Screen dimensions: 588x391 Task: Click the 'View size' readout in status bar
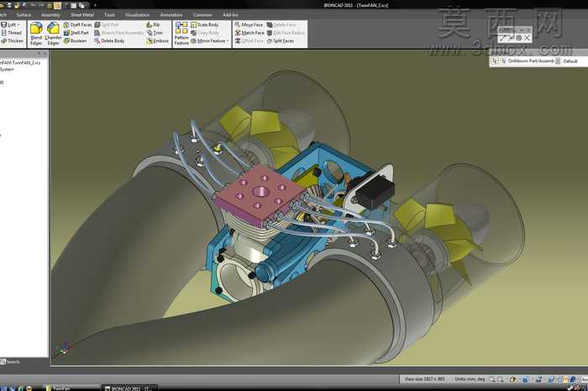click(x=424, y=379)
